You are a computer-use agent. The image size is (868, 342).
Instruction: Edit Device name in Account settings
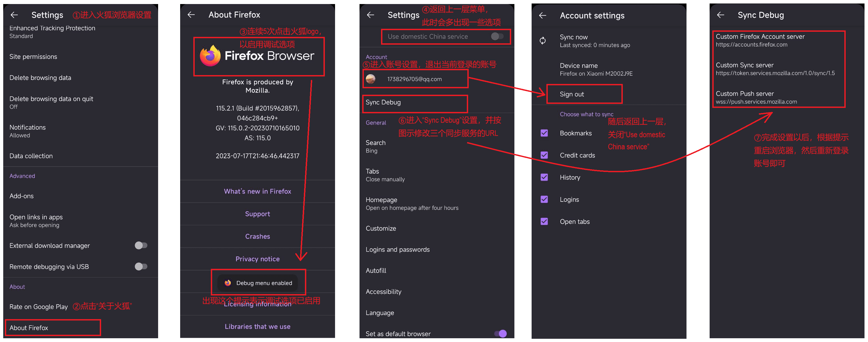(609, 69)
